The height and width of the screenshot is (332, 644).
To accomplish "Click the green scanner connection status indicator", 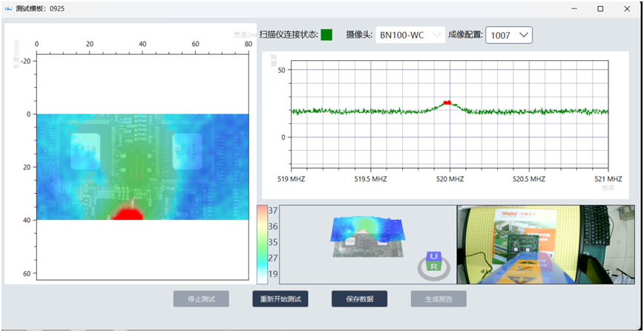I will pos(326,35).
